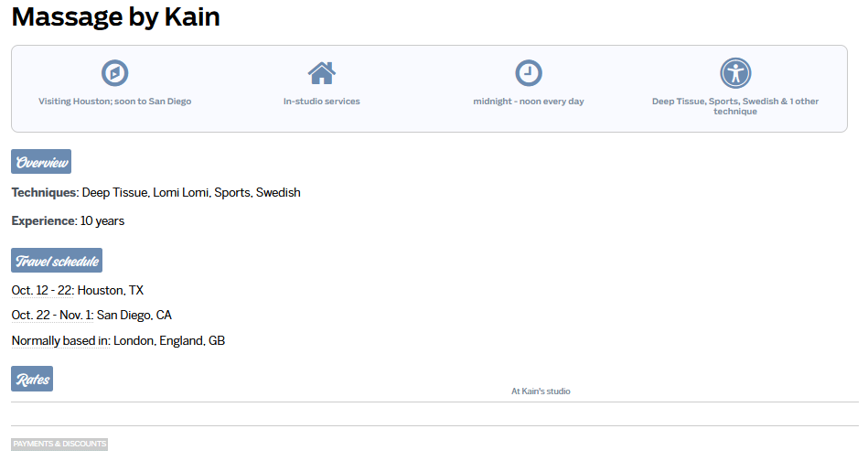The width and height of the screenshot is (868, 461).
Task: Click 'London, England, GB' home location text
Action: pos(169,341)
